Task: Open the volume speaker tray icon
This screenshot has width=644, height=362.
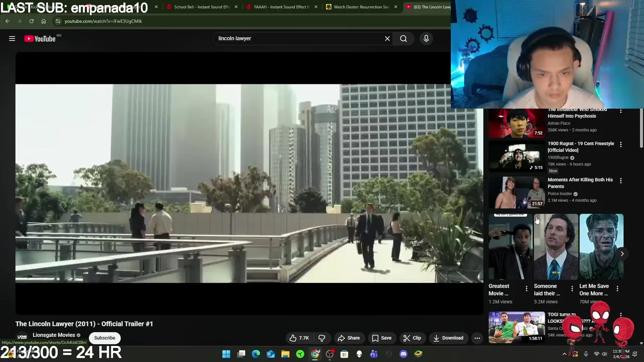Action: tap(605, 354)
